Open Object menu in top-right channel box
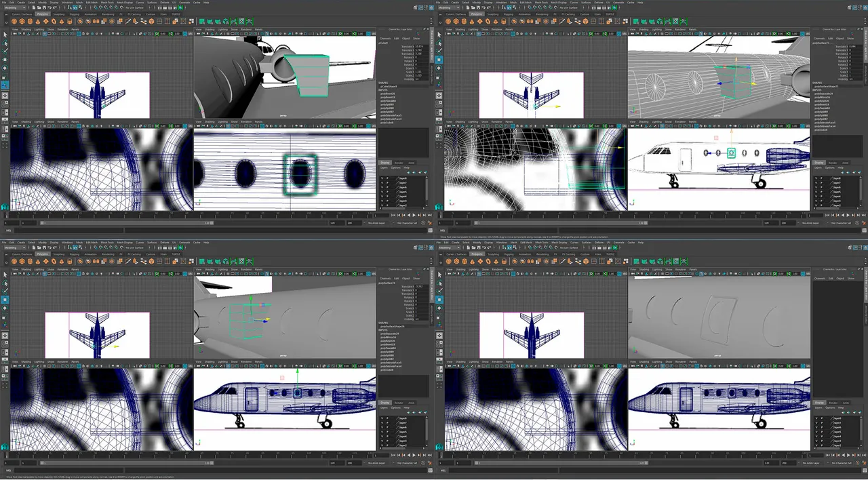868x480 pixels. pyautogui.click(x=841, y=38)
